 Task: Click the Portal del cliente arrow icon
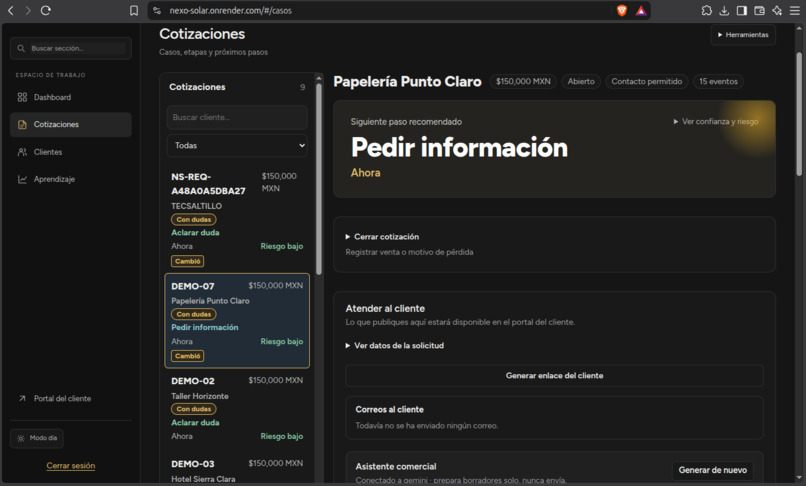pyautogui.click(x=22, y=398)
